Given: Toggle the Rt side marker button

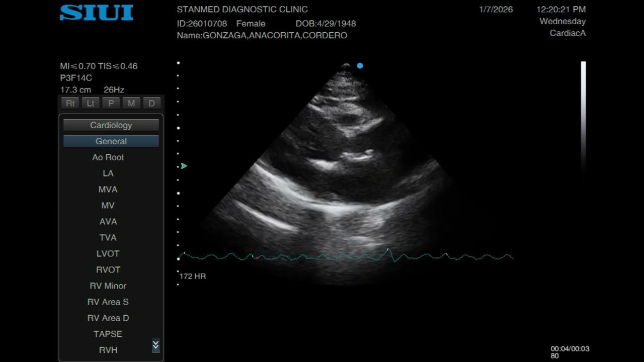Looking at the screenshot, I should (70, 103).
